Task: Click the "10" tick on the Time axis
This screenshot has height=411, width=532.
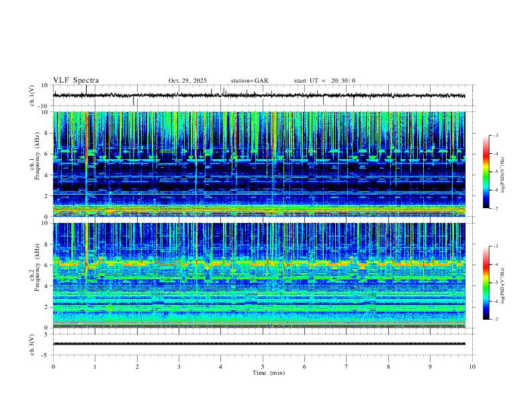Action: (x=472, y=367)
